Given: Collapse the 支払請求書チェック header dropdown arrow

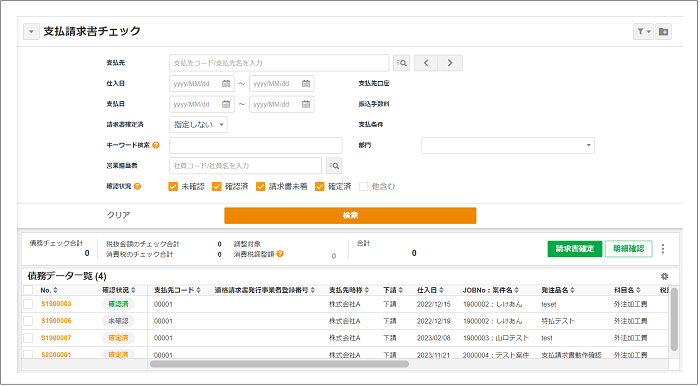Looking at the screenshot, I should (31, 32).
